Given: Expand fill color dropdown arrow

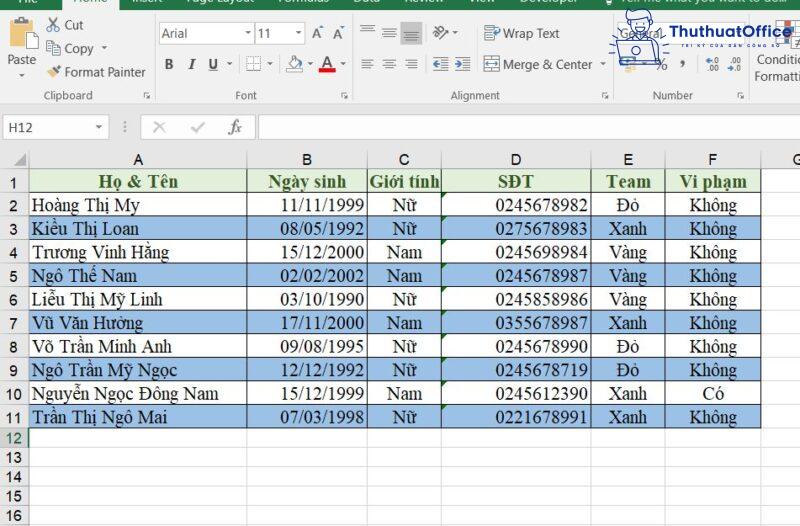Looking at the screenshot, I should (x=310, y=64).
